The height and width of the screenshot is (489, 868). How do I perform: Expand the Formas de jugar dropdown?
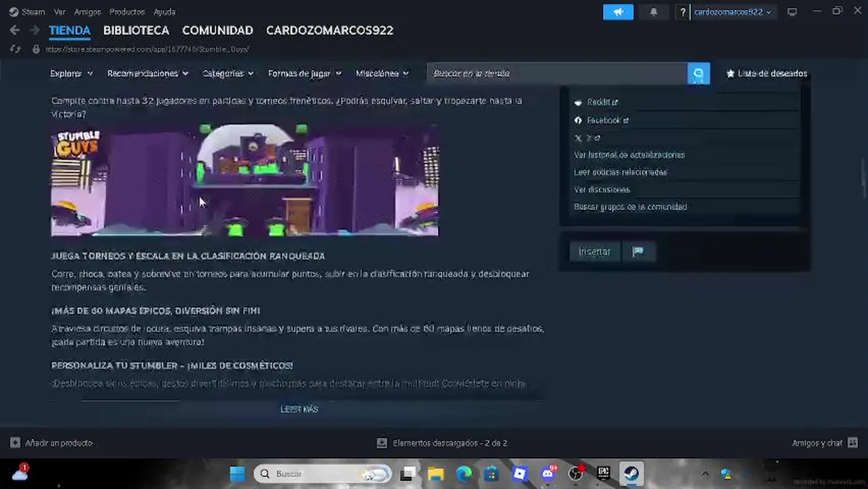tap(305, 73)
